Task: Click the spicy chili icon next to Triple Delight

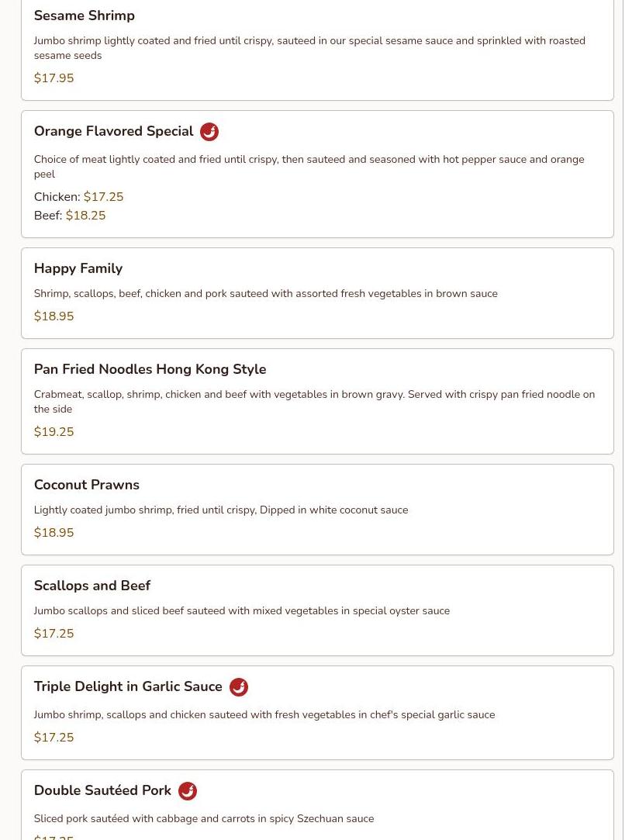Action: click(x=238, y=686)
